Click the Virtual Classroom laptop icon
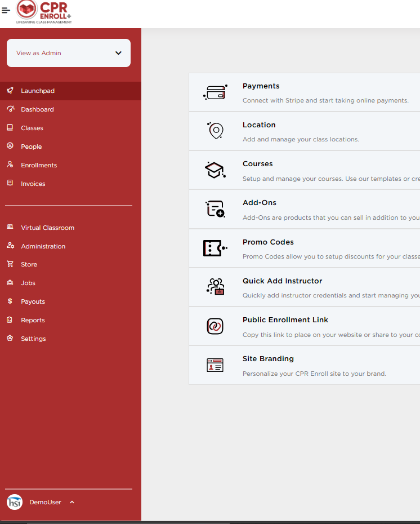Viewport: 420px width, 524px height. pos(10,227)
